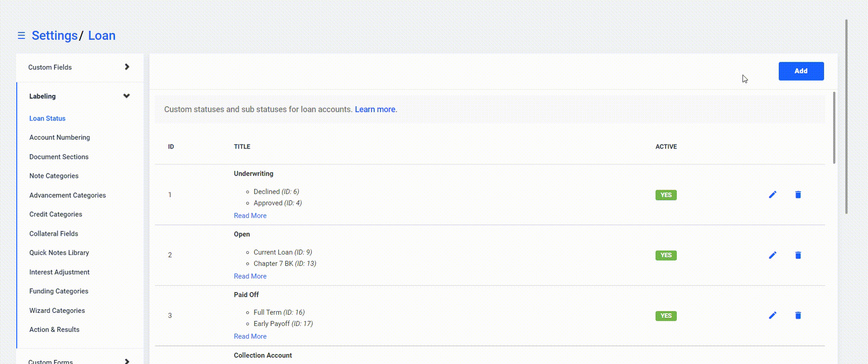This screenshot has height=364, width=868.
Task: Click the ID column header
Action: point(171,147)
